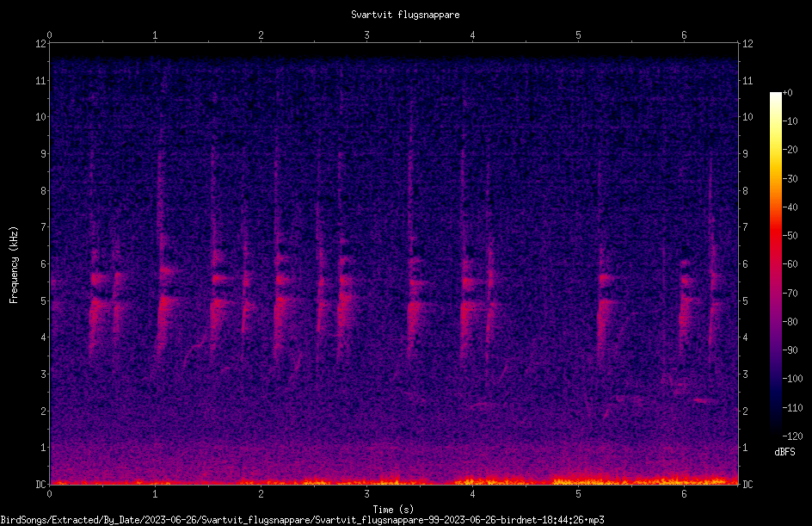Click "0" on the top time axis
Screen dimensions: 812x526
pyautogui.click(x=49, y=35)
